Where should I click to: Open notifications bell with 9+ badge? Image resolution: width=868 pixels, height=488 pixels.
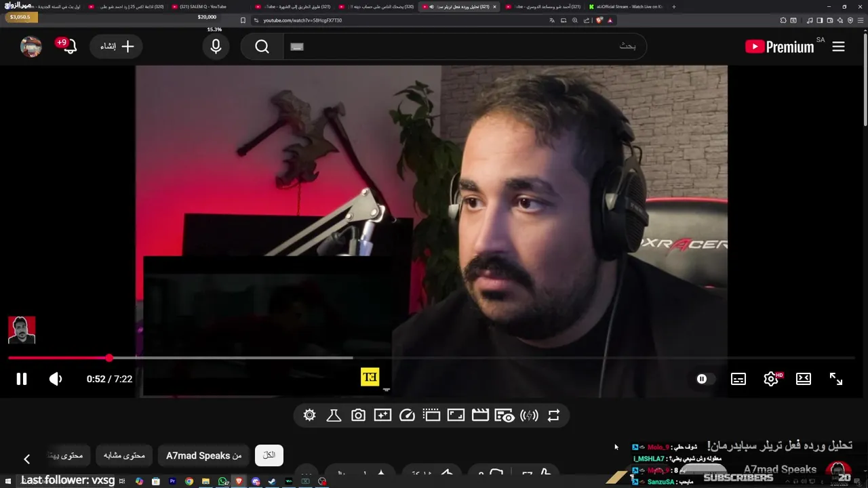[x=66, y=46]
